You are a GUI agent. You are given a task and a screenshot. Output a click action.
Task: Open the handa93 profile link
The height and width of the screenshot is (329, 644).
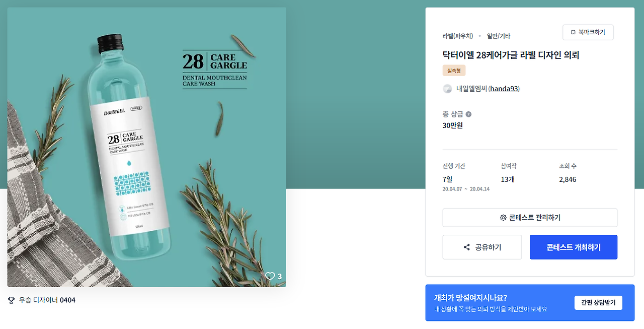tap(504, 89)
